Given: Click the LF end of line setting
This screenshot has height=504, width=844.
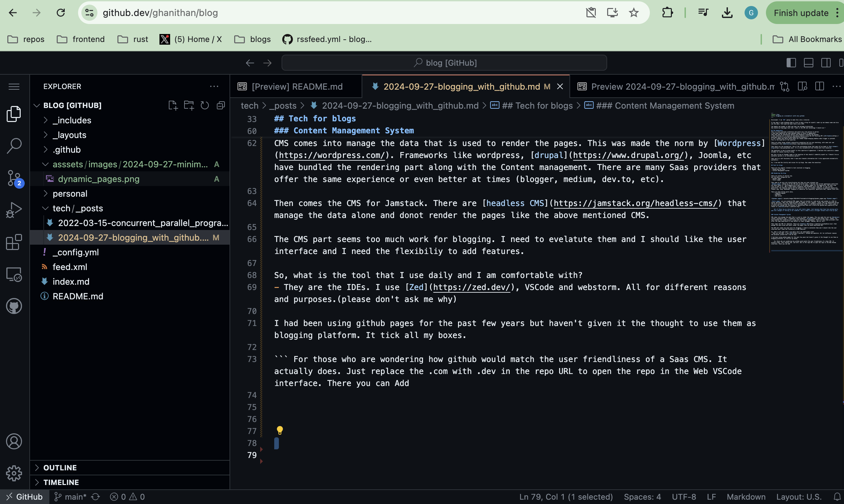Looking at the screenshot, I should point(712,497).
